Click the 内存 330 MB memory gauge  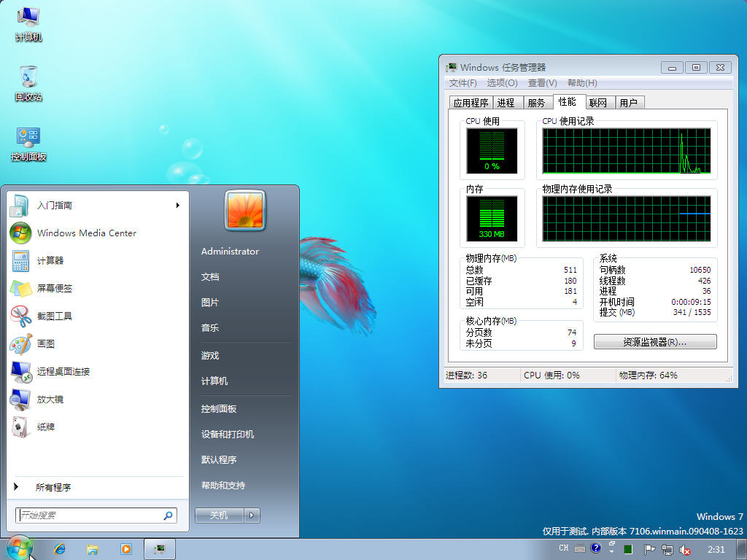(492, 219)
